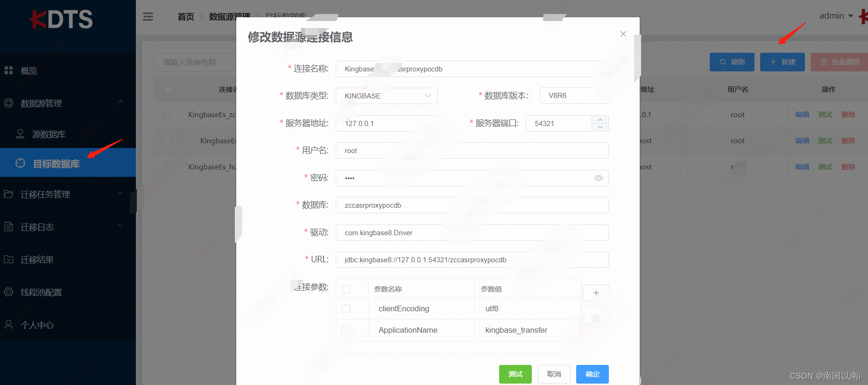Viewport: 868px width, 385px height.
Task: Click the 服务器地址 field showing 127.0.0.1
Action: (387, 123)
